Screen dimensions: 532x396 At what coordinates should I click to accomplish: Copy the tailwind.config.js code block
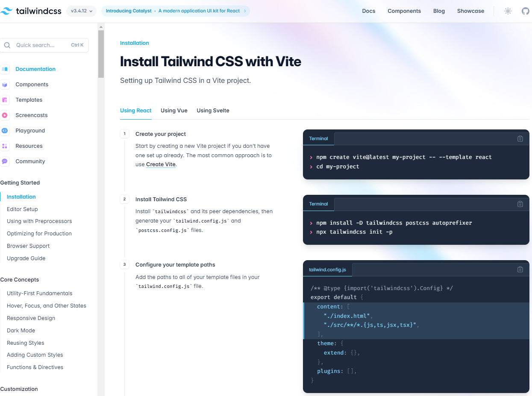coord(520,269)
